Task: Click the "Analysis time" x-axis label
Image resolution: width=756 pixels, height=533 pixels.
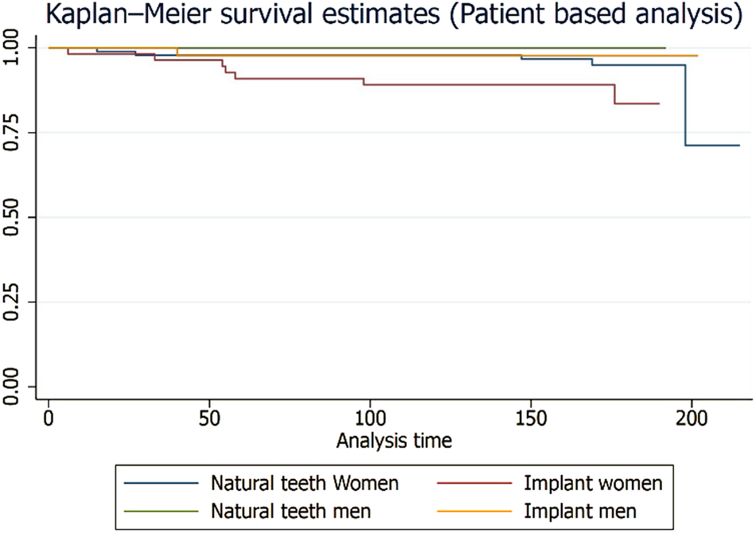Action: (x=395, y=440)
